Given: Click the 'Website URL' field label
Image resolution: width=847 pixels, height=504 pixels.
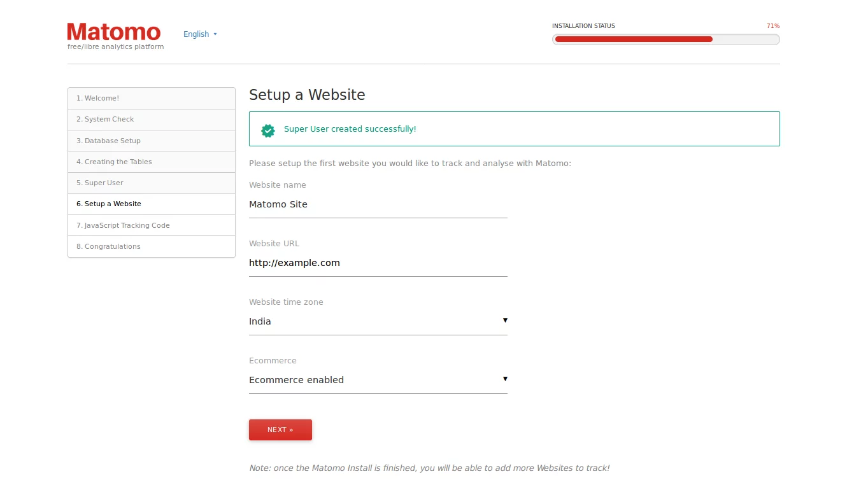Looking at the screenshot, I should (274, 244).
